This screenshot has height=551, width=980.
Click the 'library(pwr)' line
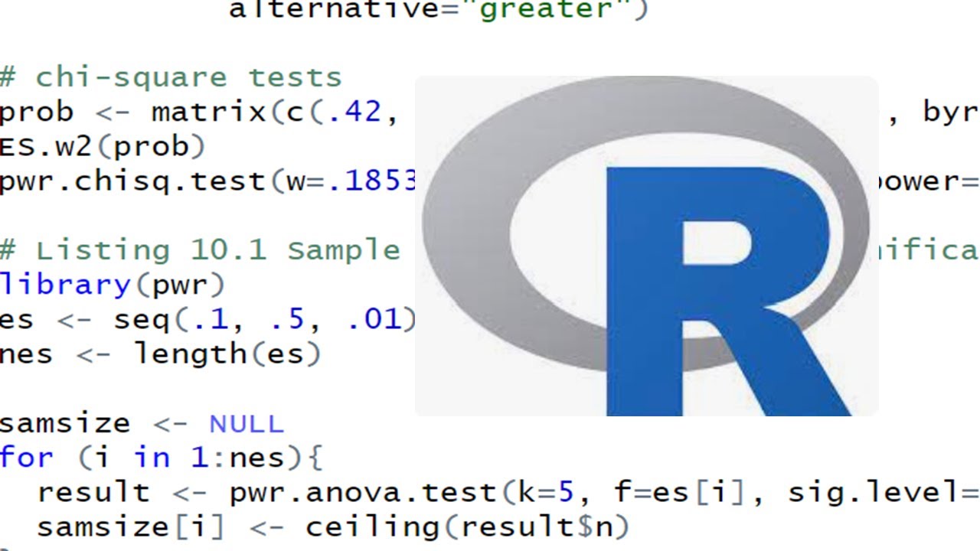click(x=113, y=285)
